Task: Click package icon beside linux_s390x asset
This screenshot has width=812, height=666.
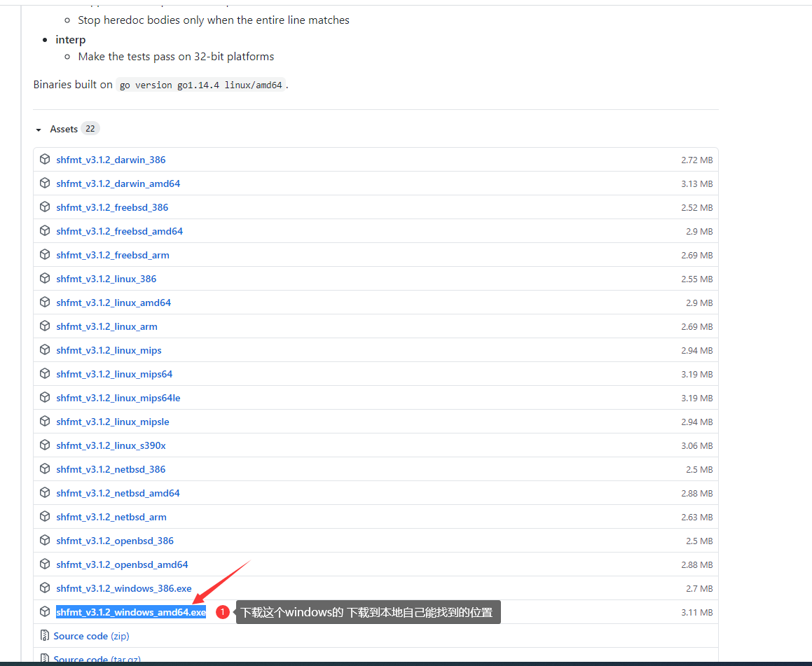Action: point(45,445)
